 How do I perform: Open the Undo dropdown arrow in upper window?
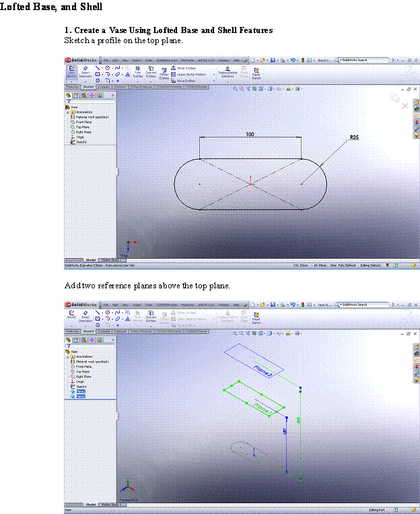pyautogui.click(x=297, y=61)
